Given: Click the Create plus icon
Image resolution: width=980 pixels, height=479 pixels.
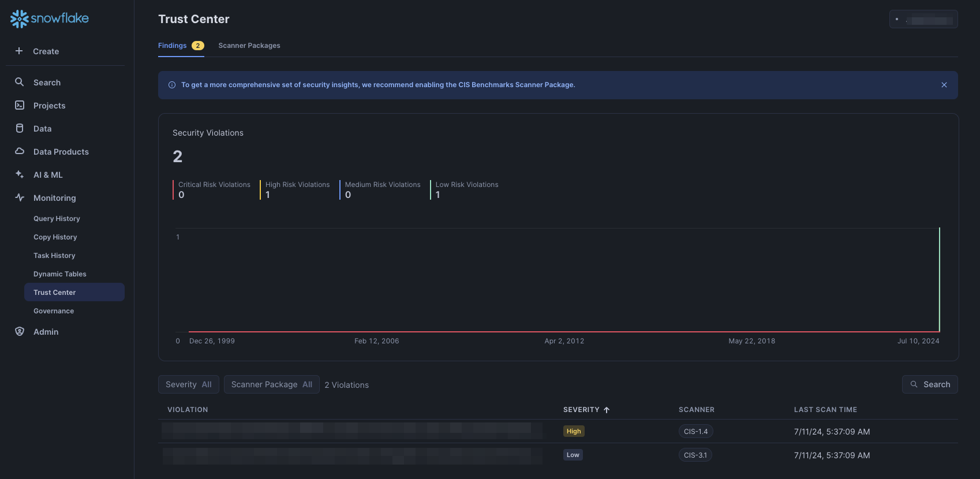Looking at the screenshot, I should pyautogui.click(x=19, y=51).
